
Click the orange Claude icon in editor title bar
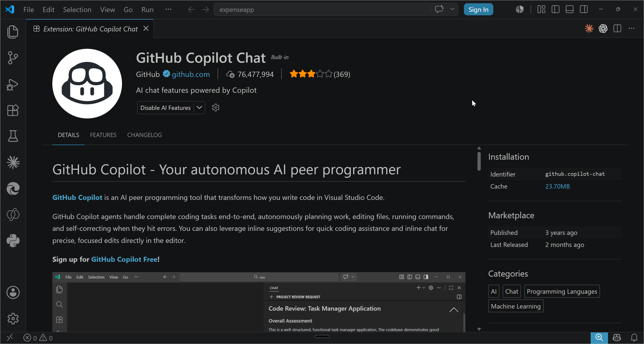[x=589, y=28]
